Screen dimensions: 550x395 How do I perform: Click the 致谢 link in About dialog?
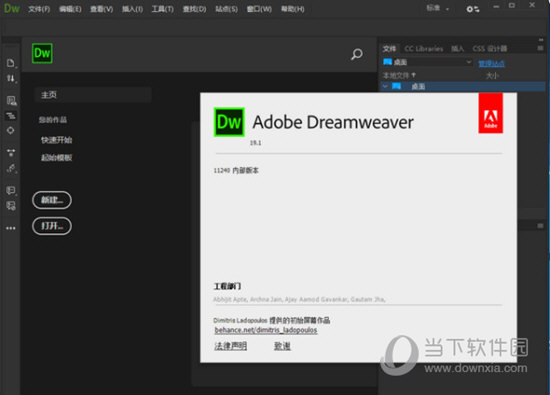point(282,346)
